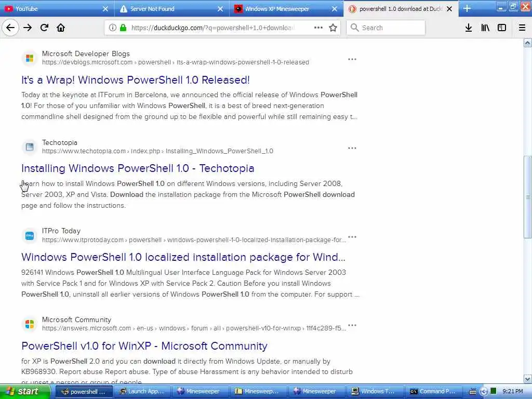Open more options for ITPro Today result

tap(352, 237)
